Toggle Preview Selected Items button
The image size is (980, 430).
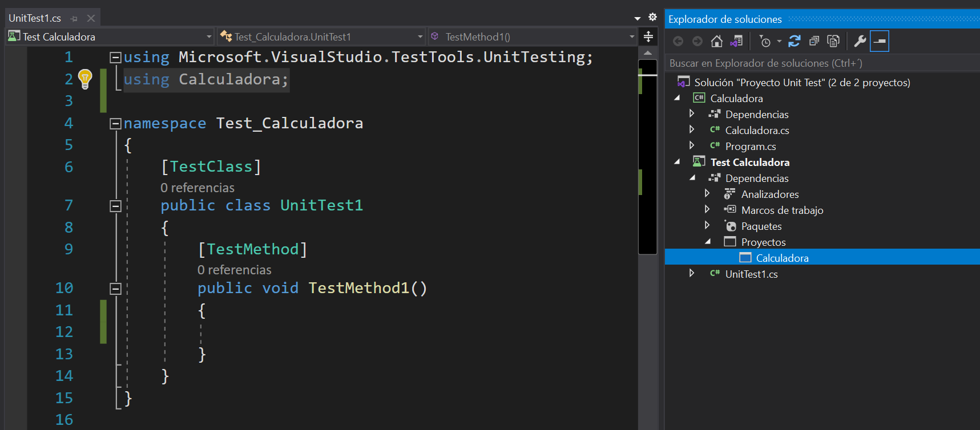pos(880,41)
